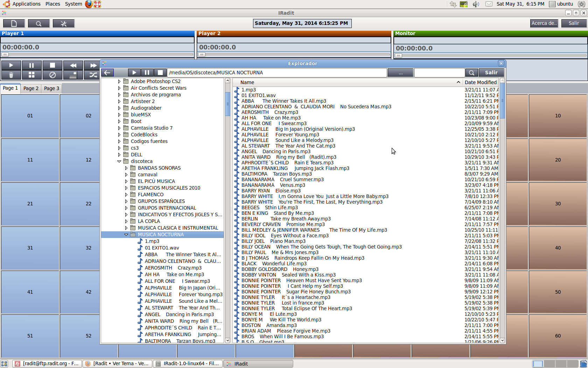Screen dimensions: 588x368
Task: Click the prohibit circle icon under Player 1
Action: [x=52, y=75]
